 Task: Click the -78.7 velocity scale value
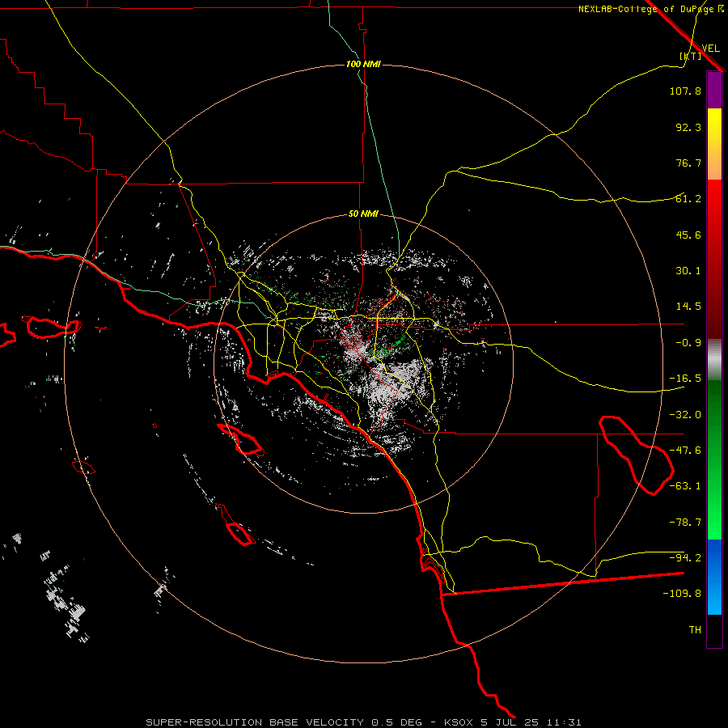tap(685, 523)
